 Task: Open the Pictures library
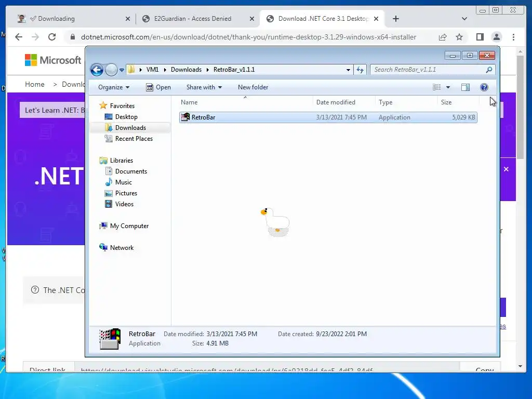121,193
